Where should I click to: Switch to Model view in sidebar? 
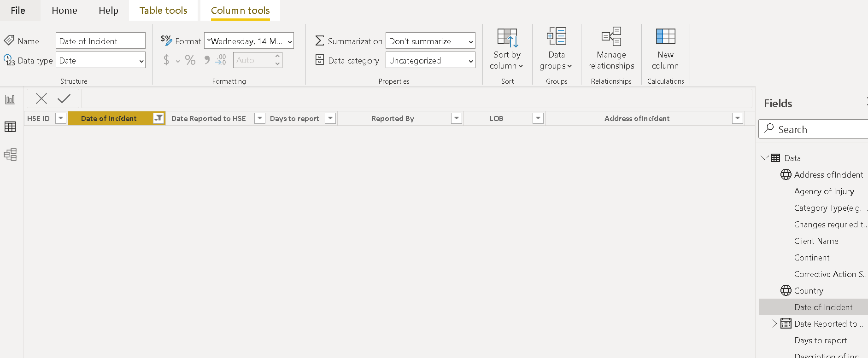pyautogui.click(x=10, y=154)
